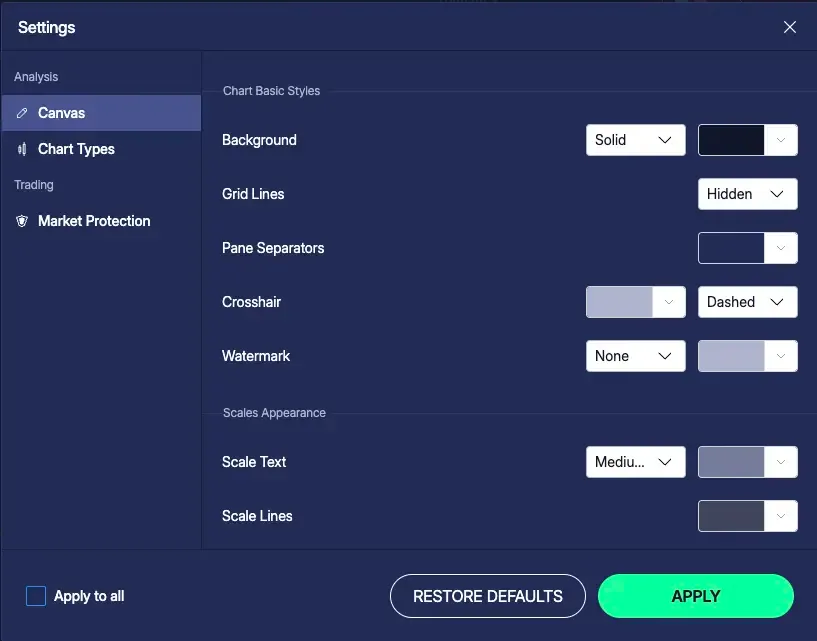Click the Grid Lines label

[253, 194]
